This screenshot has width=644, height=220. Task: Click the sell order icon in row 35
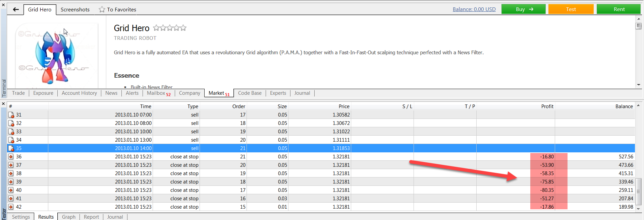[11, 148]
